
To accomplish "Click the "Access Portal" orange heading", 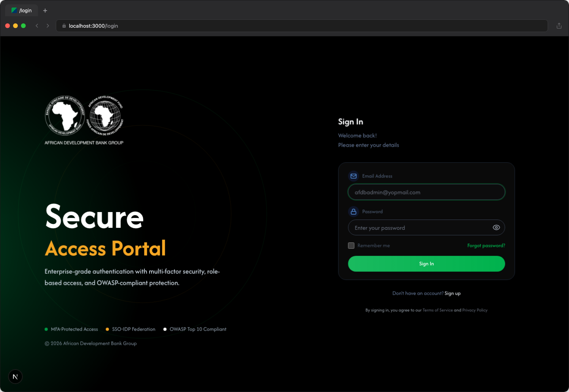I will point(105,248).
